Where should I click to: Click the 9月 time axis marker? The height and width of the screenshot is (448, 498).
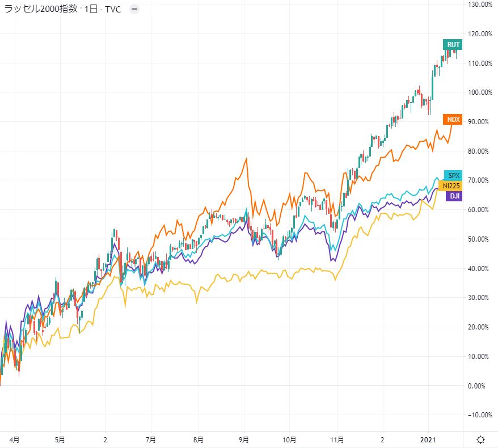(x=245, y=439)
